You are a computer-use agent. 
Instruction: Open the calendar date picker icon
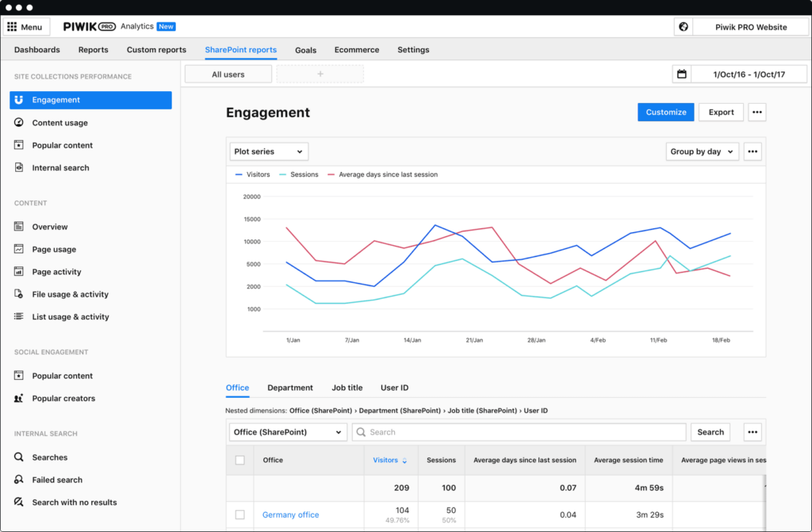click(x=682, y=74)
